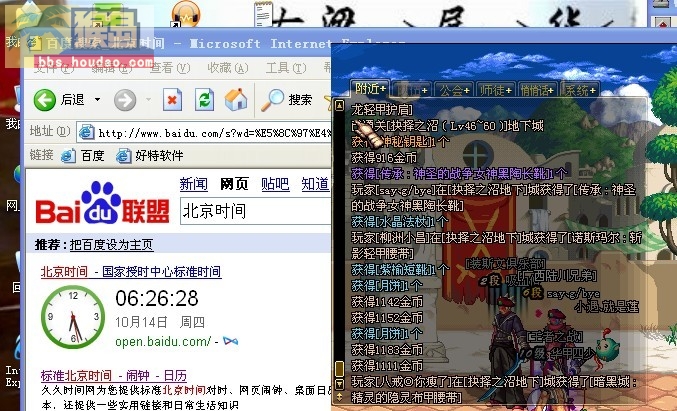The height and width of the screenshot is (411, 677).
Task: Click the guild label [王者之战]
Action: click(x=554, y=337)
